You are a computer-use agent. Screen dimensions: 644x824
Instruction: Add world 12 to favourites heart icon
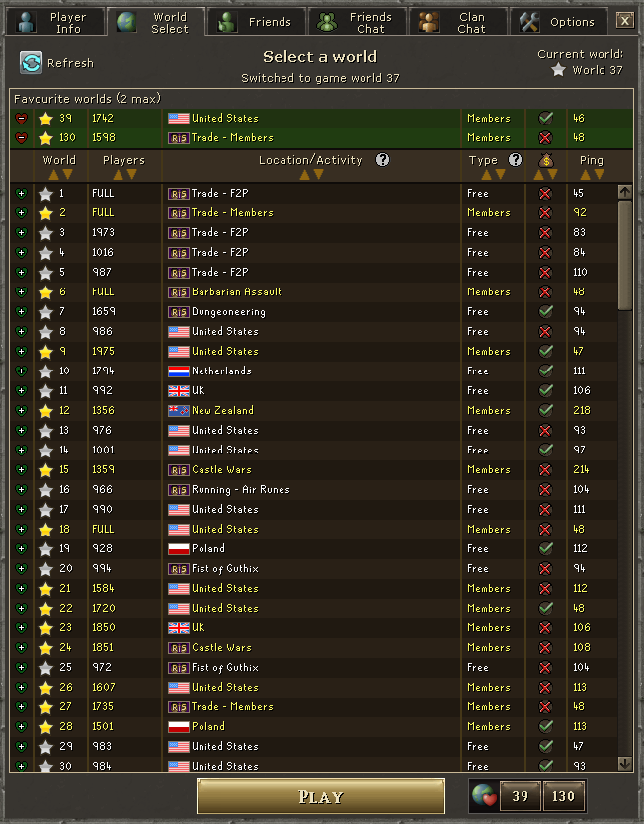(x=21, y=410)
